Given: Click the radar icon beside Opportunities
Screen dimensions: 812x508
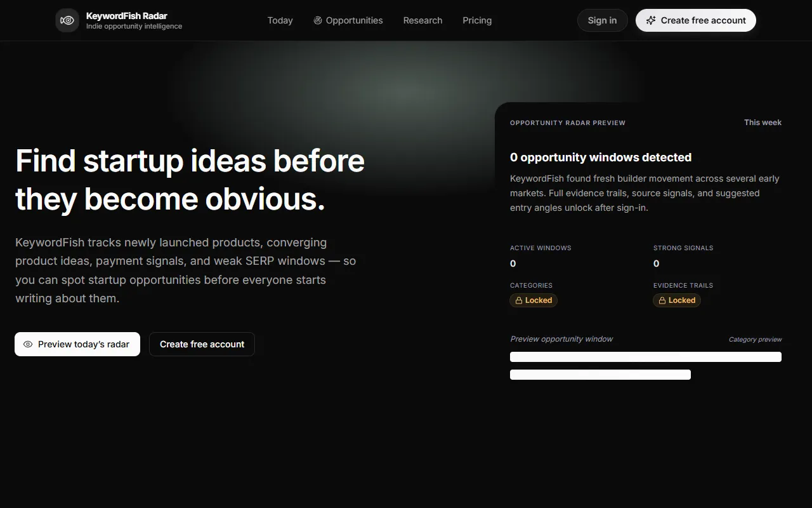Looking at the screenshot, I should tap(318, 20).
